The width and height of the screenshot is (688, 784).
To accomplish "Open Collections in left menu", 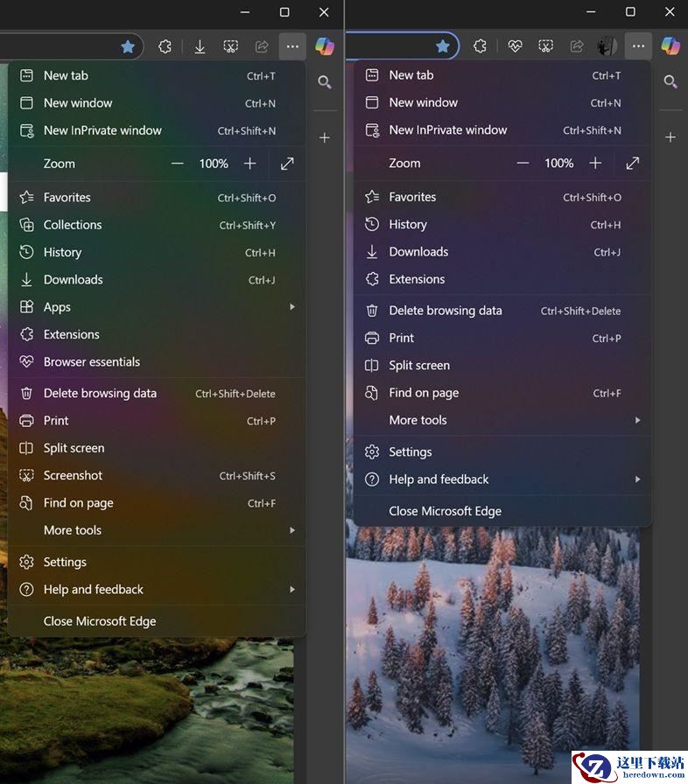I will pos(157,225).
